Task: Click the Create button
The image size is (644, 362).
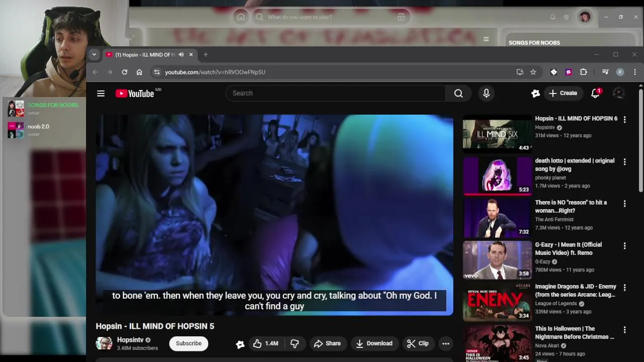Action: pos(563,93)
